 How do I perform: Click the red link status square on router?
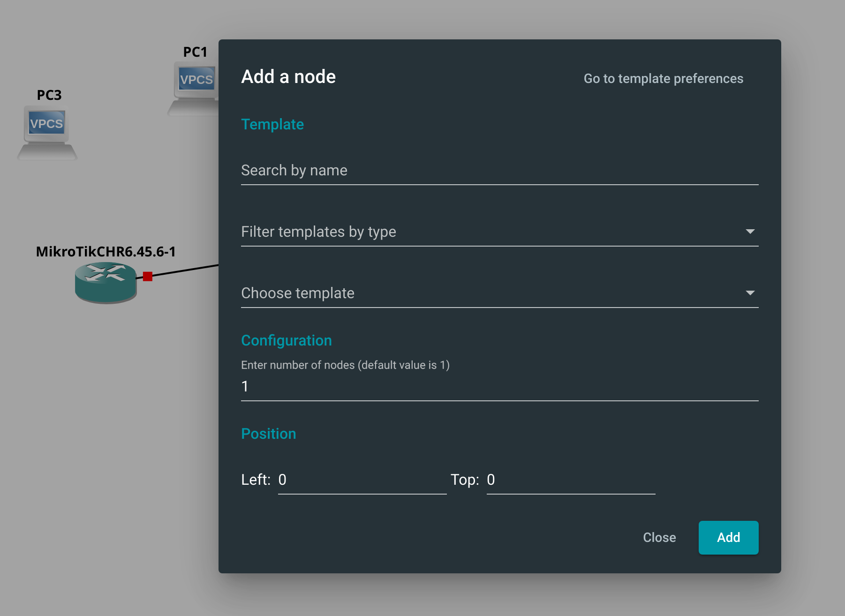coord(147,277)
